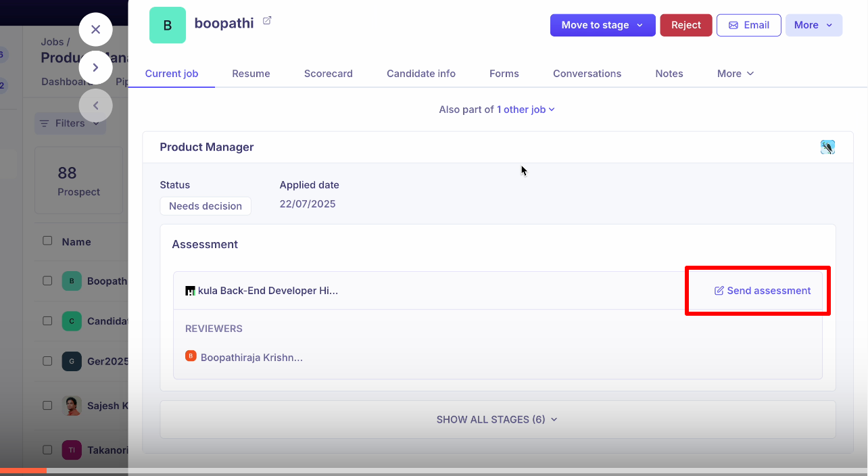The width and height of the screenshot is (868, 476).
Task: Switch to the Resume tab
Action: point(251,74)
